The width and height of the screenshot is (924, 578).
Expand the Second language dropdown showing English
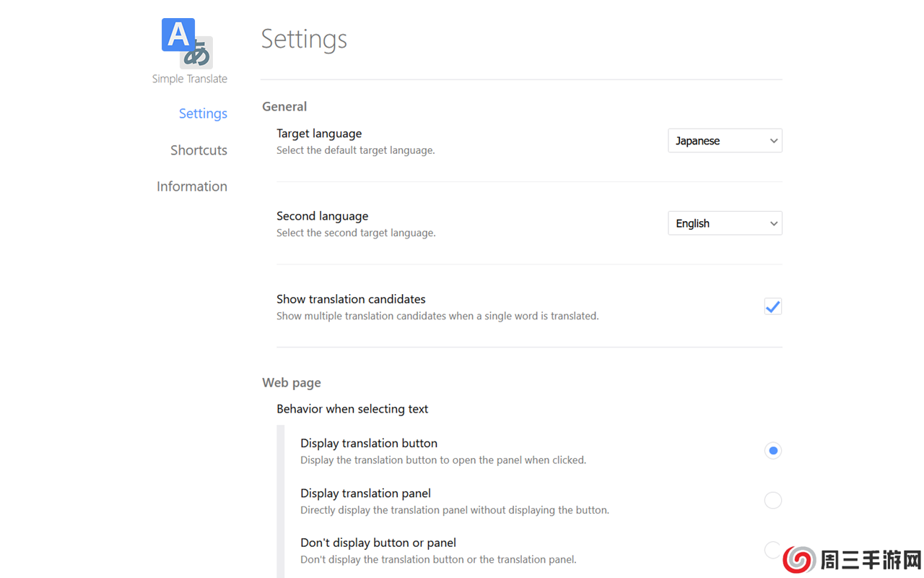[x=725, y=223]
